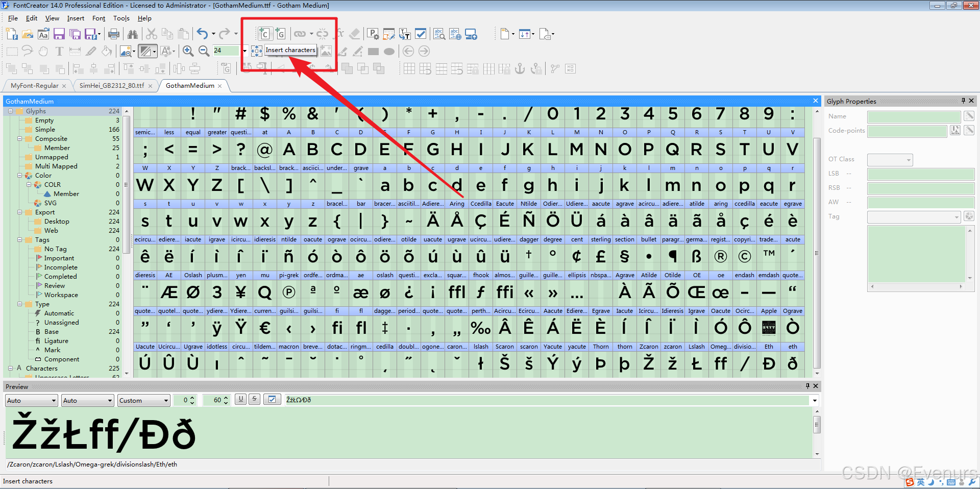Select the Completed item under Tags
Viewport: 980px width, 489px height.
point(61,276)
